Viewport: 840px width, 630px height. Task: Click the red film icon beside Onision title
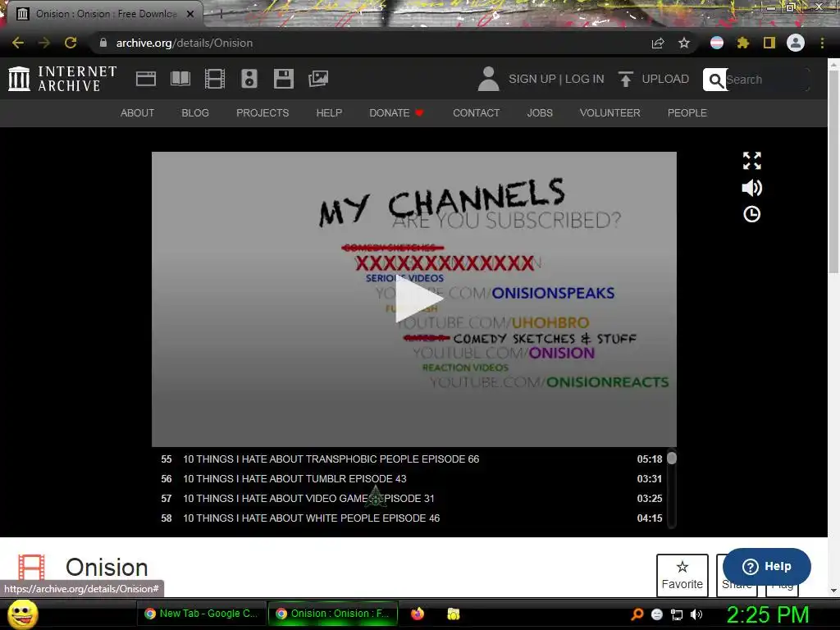pos(32,568)
